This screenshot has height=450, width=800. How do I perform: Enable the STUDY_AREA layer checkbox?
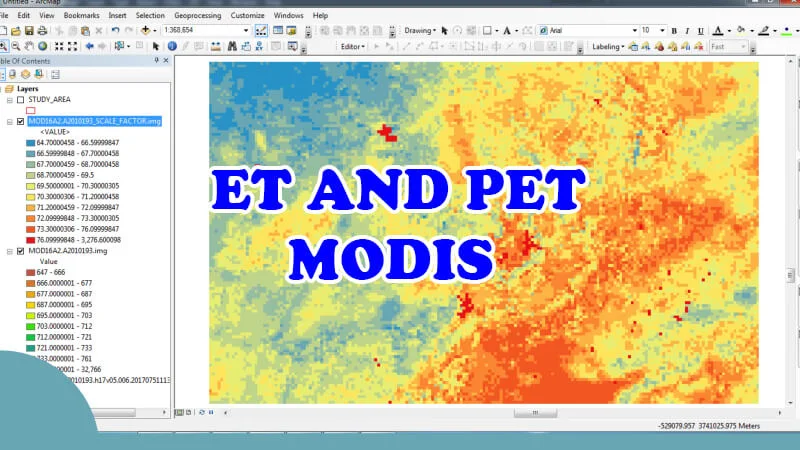click(20, 100)
